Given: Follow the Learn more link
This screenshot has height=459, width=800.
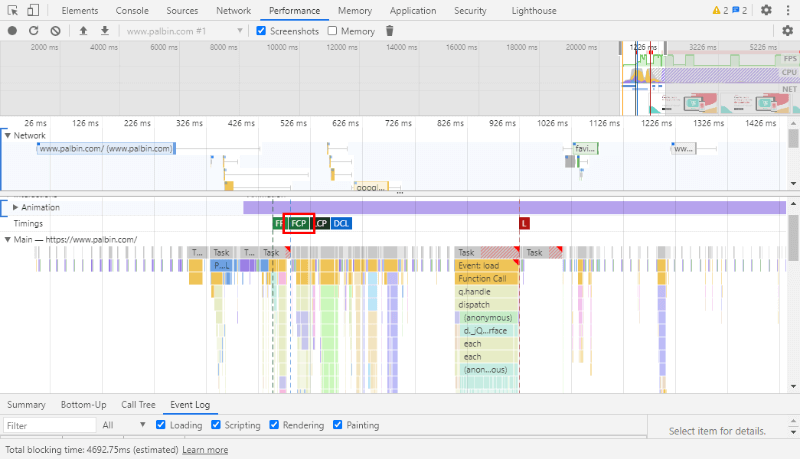Looking at the screenshot, I should [205, 450].
